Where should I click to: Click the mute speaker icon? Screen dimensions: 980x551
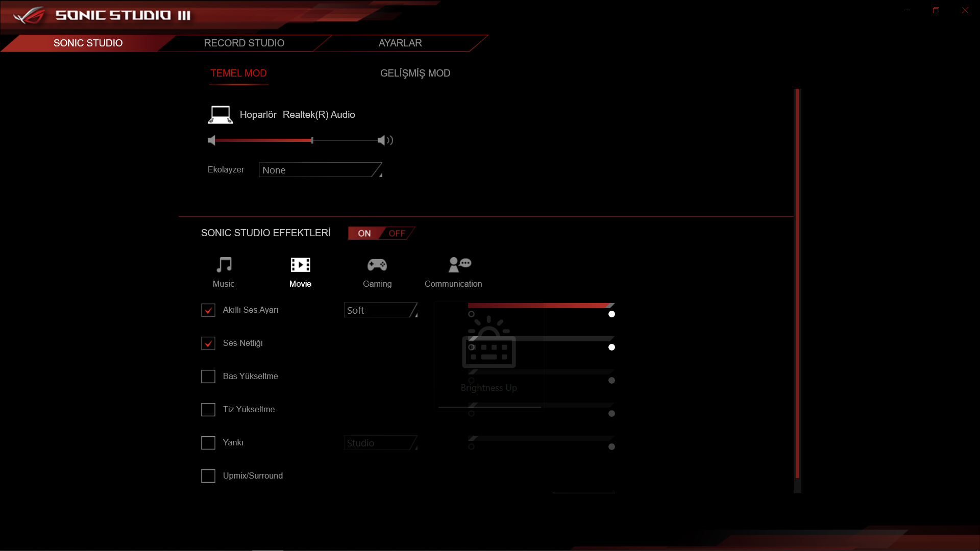(212, 140)
